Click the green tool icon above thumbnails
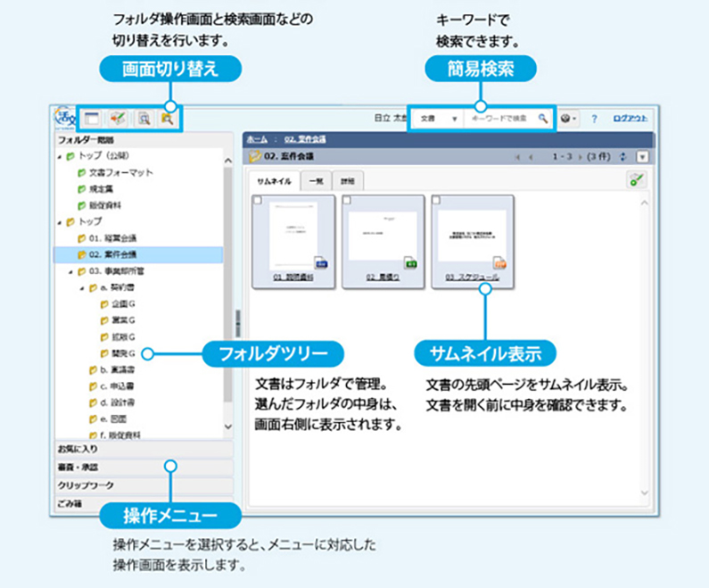This screenshot has height=588, width=709. [637, 179]
